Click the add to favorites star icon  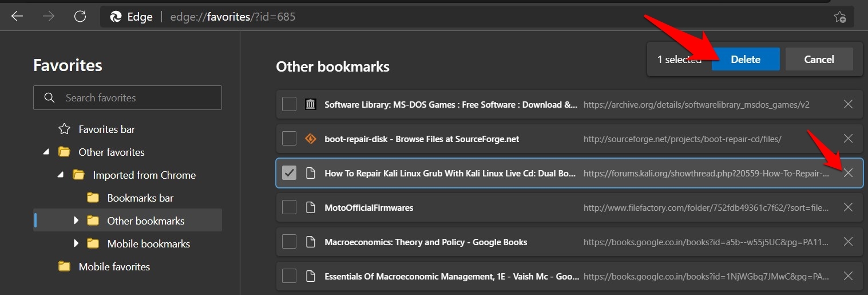pos(839,17)
